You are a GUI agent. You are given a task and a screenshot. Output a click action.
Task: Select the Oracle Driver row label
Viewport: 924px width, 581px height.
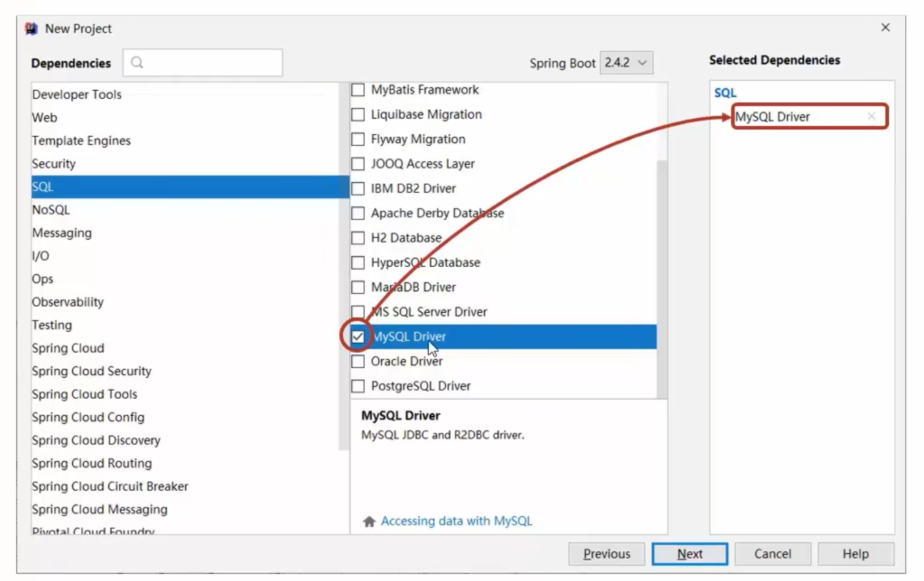(x=407, y=362)
